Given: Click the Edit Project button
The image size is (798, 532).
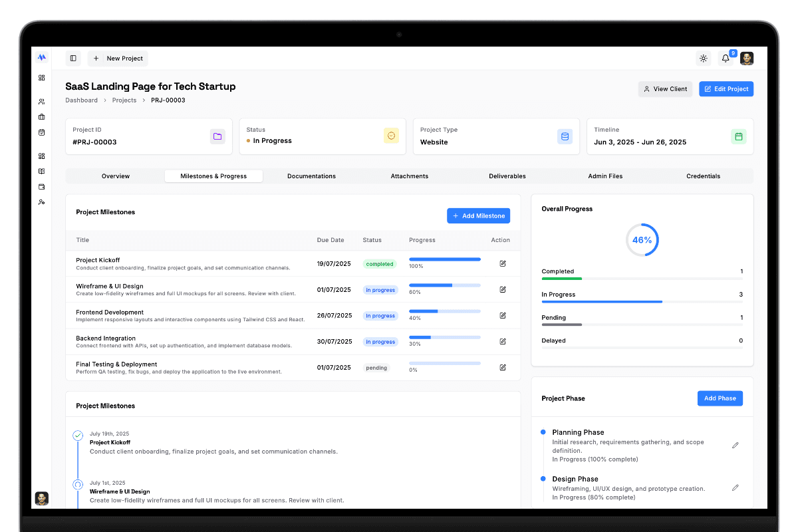Looking at the screenshot, I should 726,89.
